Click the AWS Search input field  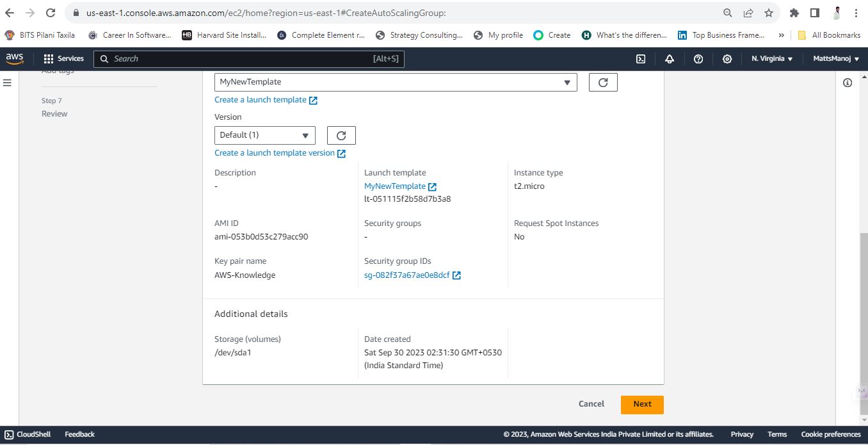tap(249, 59)
